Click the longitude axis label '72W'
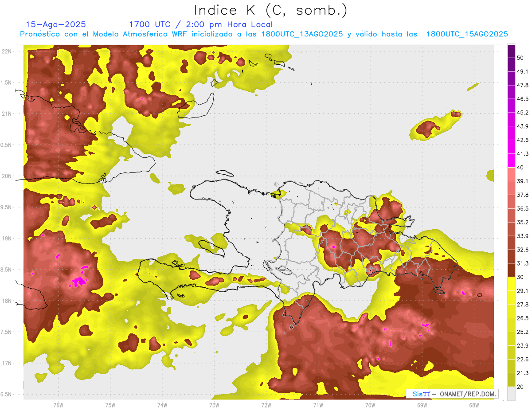The image size is (532, 411). (x=266, y=405)
